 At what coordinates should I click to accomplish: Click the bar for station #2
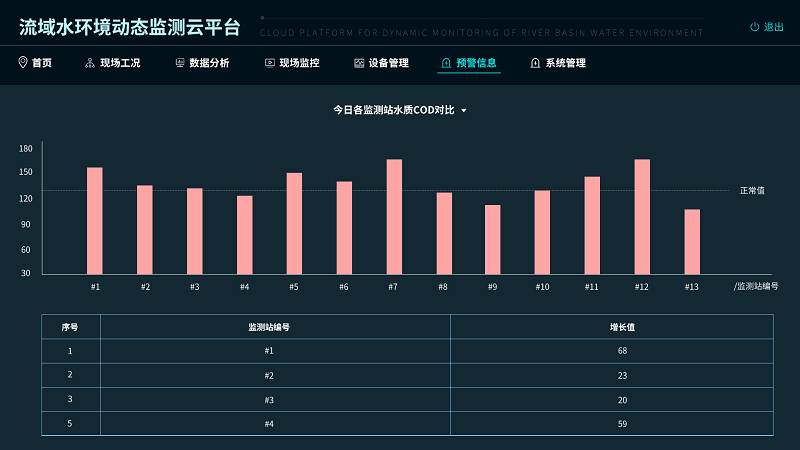(145, 230)
